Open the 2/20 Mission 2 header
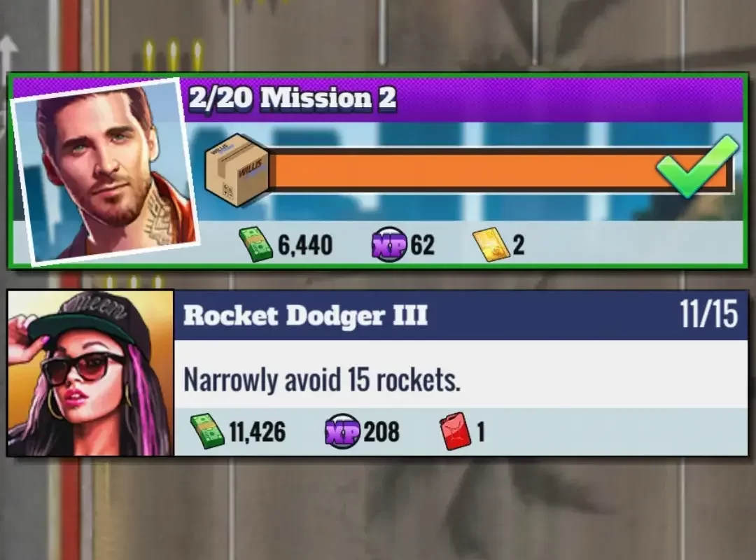 tap(292, 99)
